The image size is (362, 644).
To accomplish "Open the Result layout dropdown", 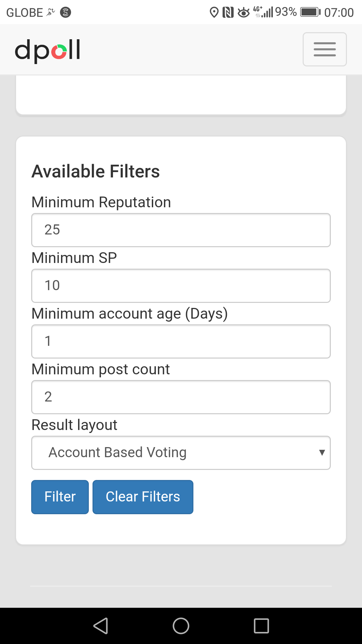I will [181, 452].
